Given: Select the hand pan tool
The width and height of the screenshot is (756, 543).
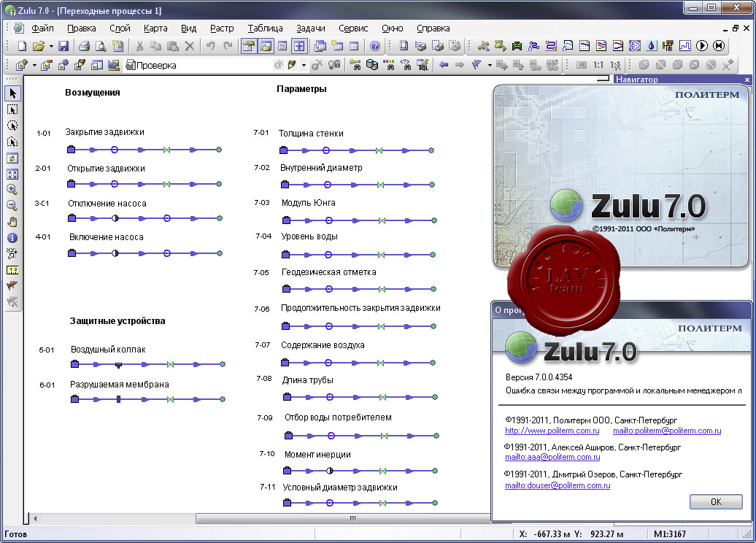Looking at the screenshot, I should (12, 222).
